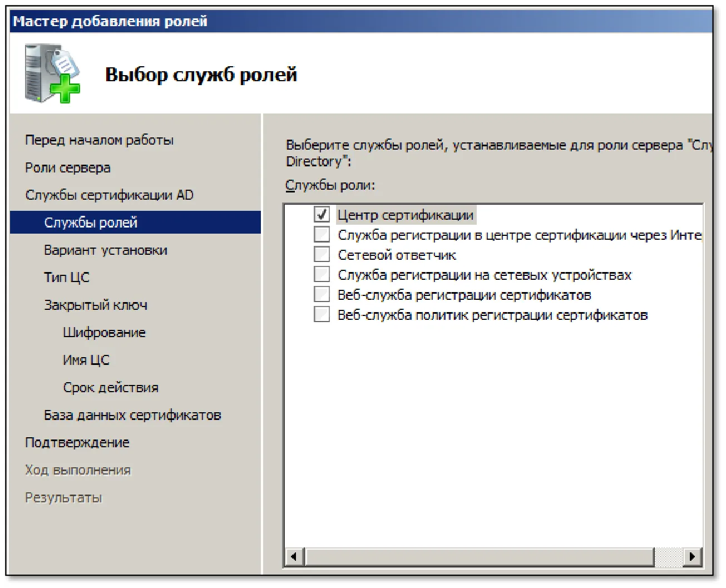Click the Центр сертификации label text
Screen dimensions: 726x588
coord(406,215)
